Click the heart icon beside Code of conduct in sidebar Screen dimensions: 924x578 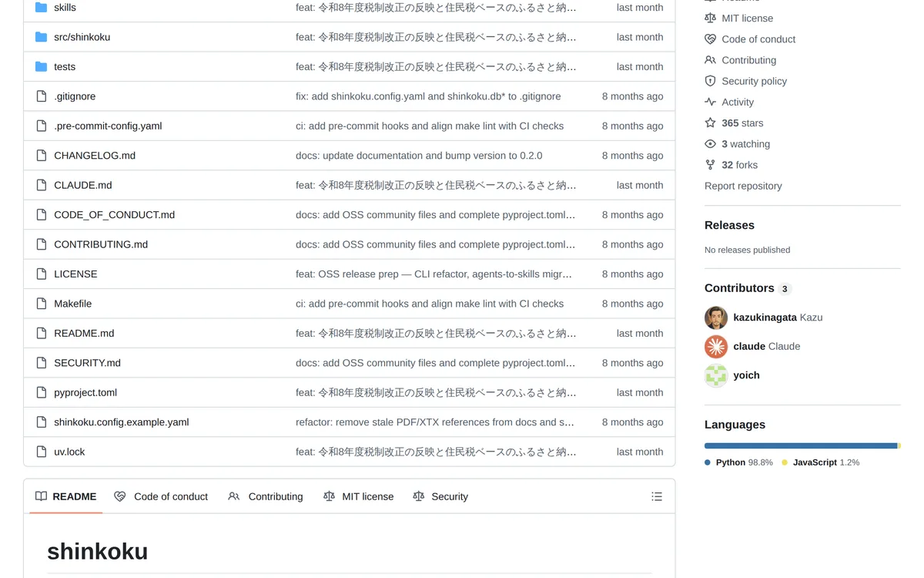[710, 39]
